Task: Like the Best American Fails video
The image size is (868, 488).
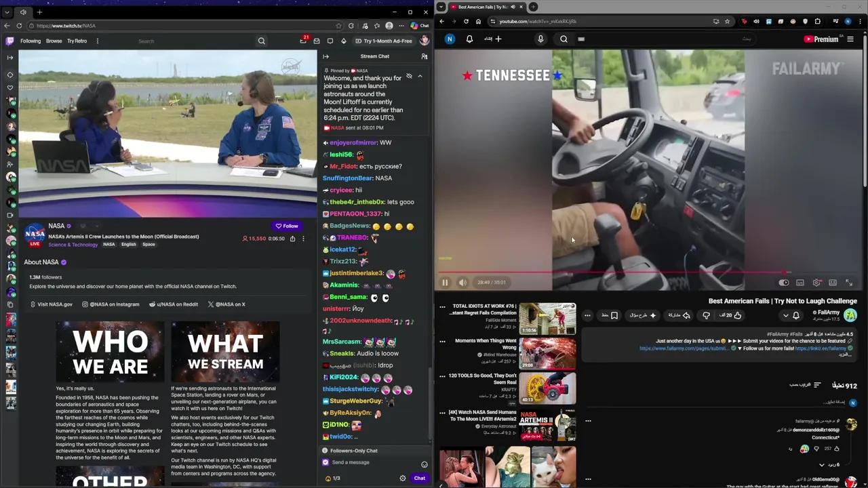Action: [x=732, y=315]
